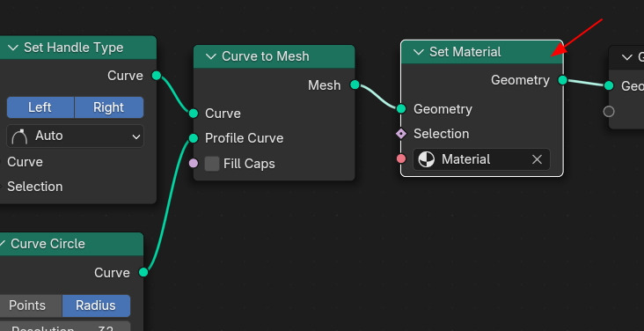
Task: Click the Selection label in Set Material
Action: coord(441,134)
